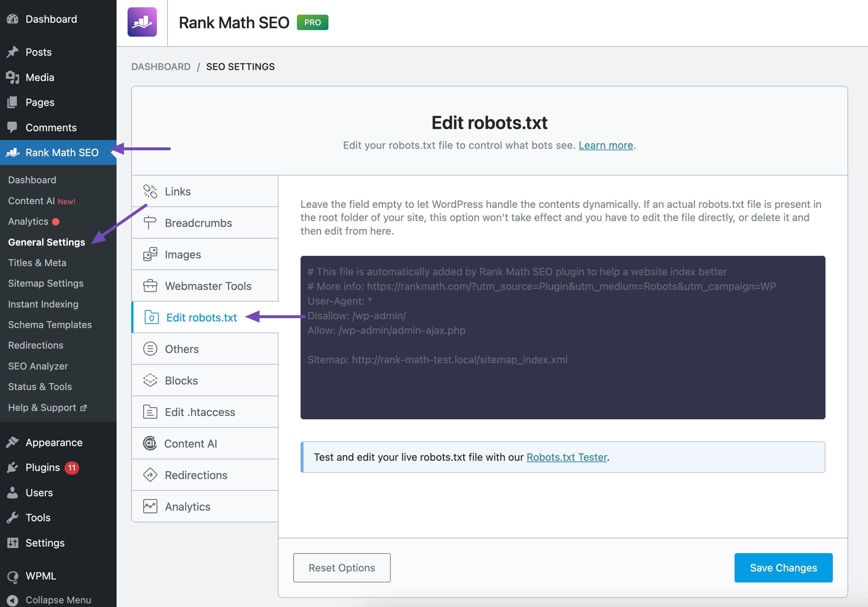Open Sitemap Settings submenu item

[x=46, y=283]
